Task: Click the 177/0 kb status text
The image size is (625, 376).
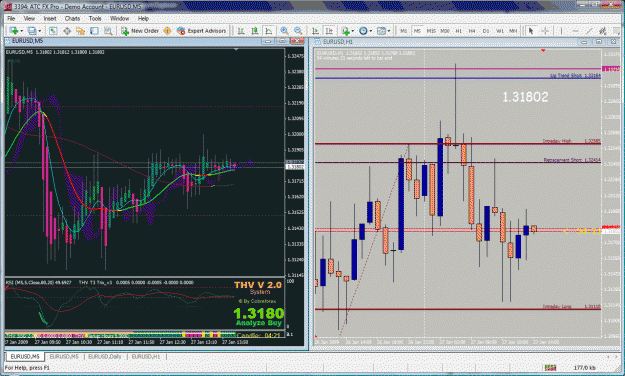Action: (x=585, y=368)
